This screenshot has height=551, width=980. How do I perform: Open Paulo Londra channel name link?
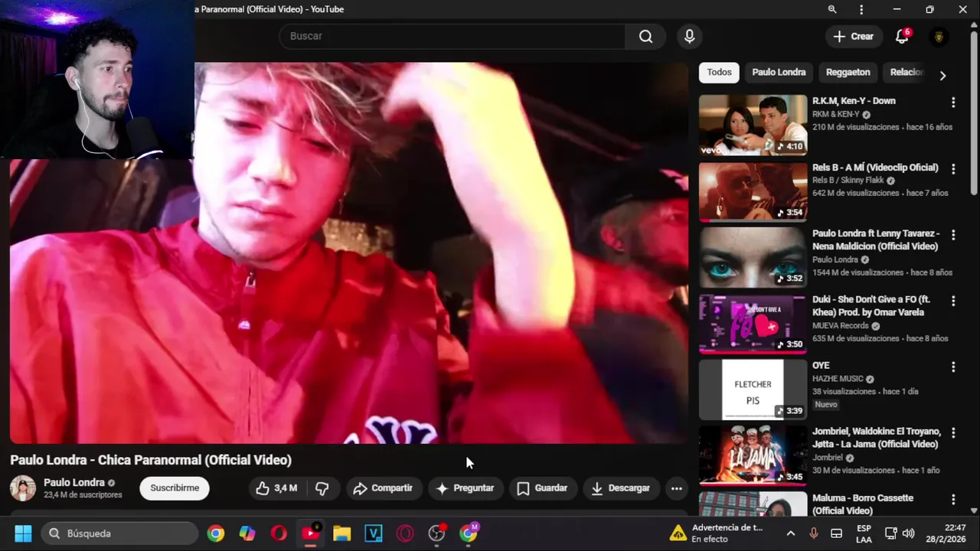[74, 483]
